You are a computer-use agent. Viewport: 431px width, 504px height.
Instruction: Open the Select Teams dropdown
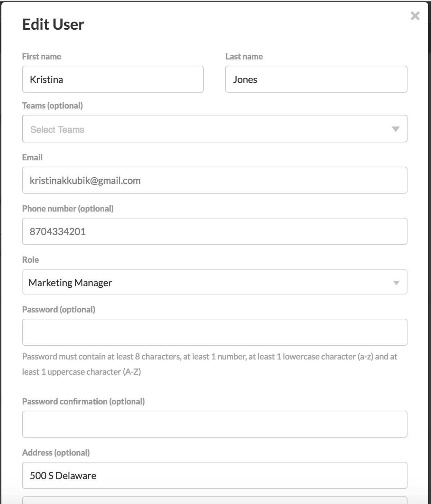(x=215, y=129)
